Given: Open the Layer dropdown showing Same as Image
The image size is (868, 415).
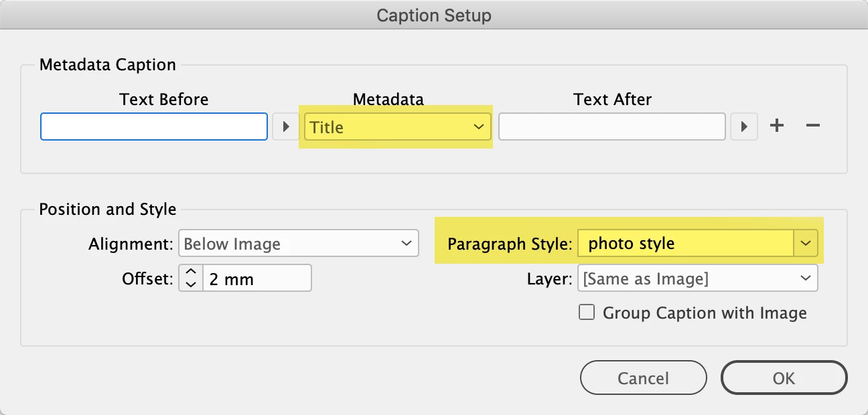Looking at the screenshot, I should (x=697, y=278).
